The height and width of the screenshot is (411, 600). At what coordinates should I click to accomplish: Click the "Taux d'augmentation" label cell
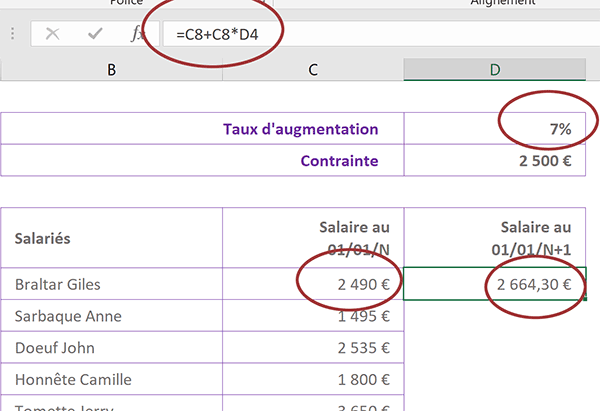point(202,129)
